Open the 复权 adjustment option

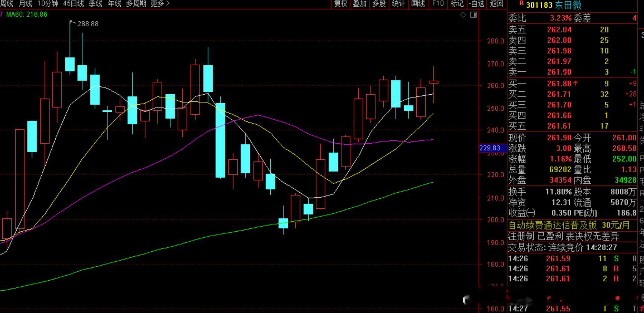click(341, 4)
